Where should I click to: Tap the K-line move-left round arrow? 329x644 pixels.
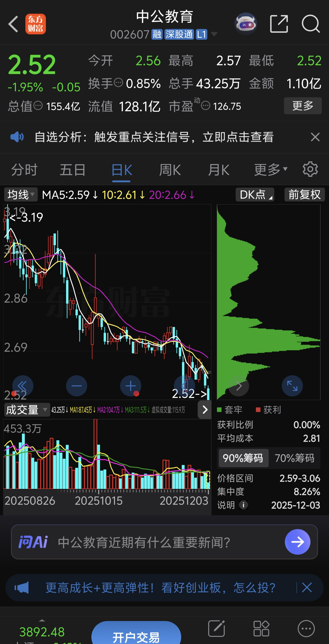(x=184, y=386)
